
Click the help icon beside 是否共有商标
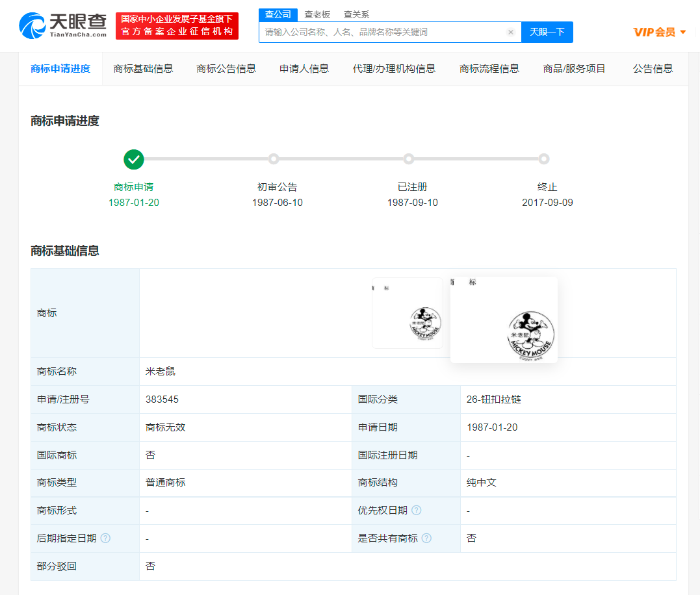[426, 538]
